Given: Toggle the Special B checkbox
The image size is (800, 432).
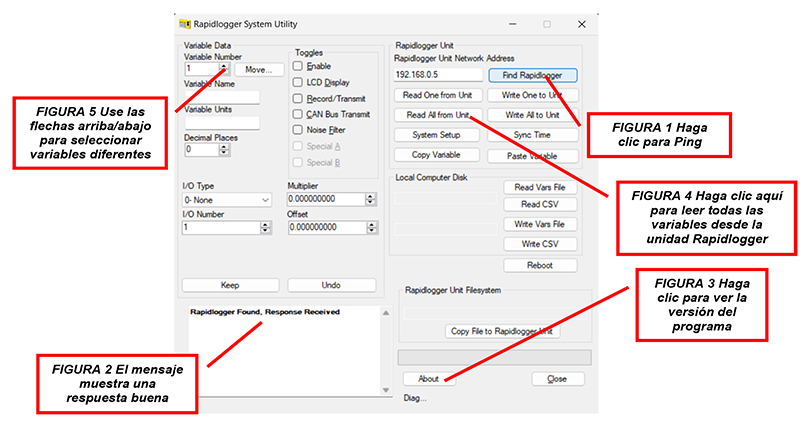Looking at the screenshot, I should tap(298, 162).
